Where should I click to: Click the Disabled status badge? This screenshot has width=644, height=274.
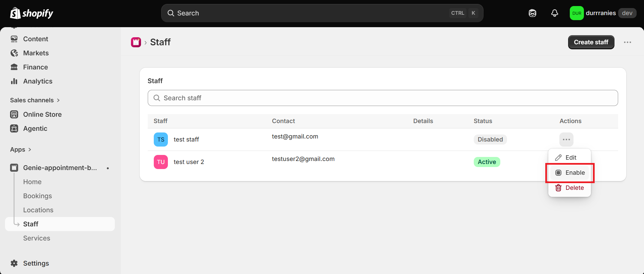click(x=490, y=140)
